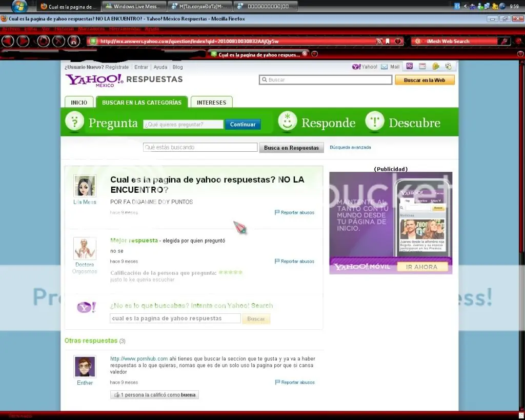Click Doctora Orgasmos avatar thumbnail
525x420 pixels.
coord(85,249)
